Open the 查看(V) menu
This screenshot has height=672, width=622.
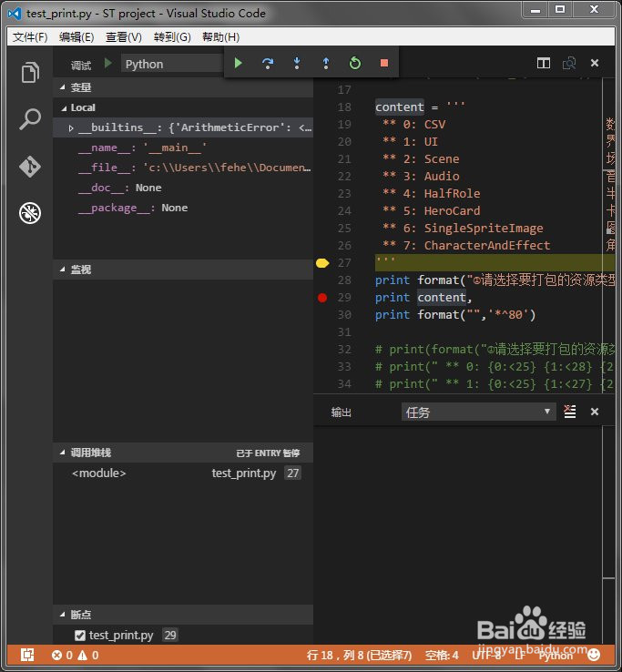pos(124,37)
